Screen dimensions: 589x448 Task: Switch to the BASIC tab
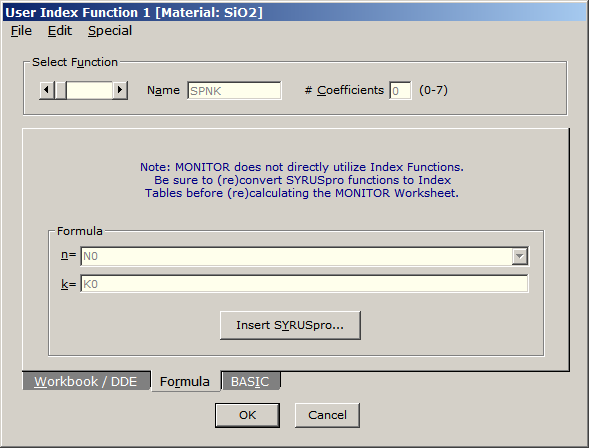click(x=250, y=381)
